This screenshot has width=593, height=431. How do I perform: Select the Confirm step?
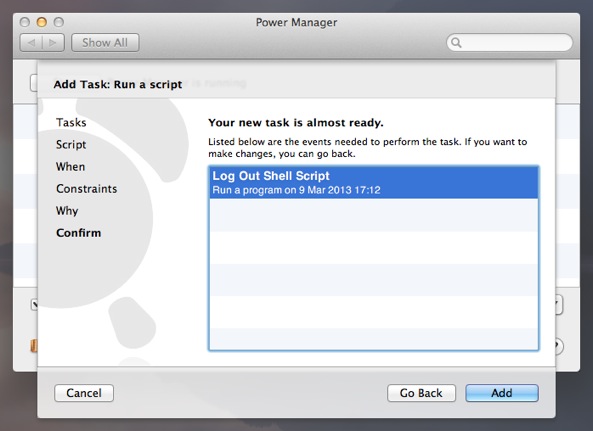(x=79, y=233)
